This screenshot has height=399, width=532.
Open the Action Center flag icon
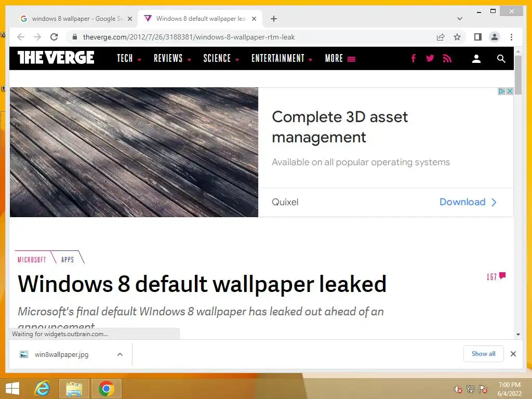pyautogui.click(x=483, y=389)
